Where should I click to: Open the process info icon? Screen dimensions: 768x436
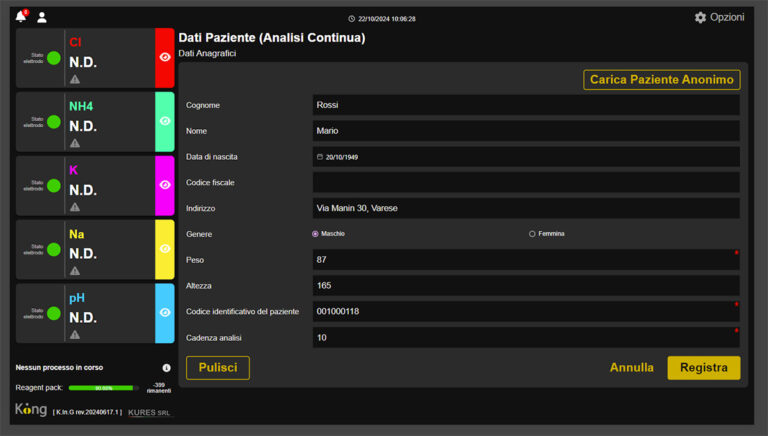point(167,368)
